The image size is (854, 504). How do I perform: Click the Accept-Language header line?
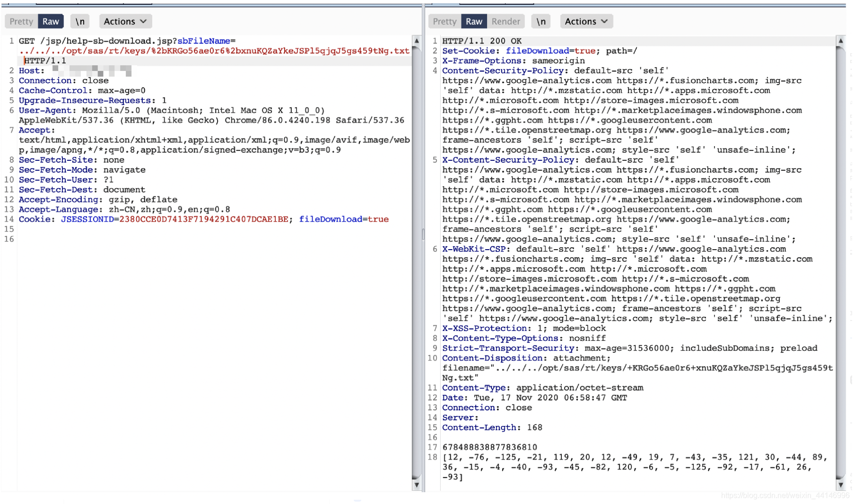point(124,210)
